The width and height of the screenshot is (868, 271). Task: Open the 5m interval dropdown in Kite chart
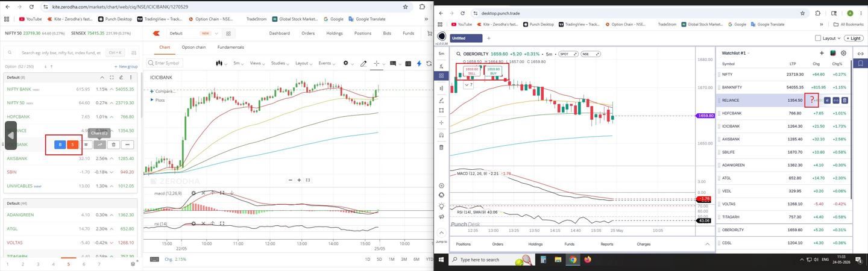[x=239, y=63]
